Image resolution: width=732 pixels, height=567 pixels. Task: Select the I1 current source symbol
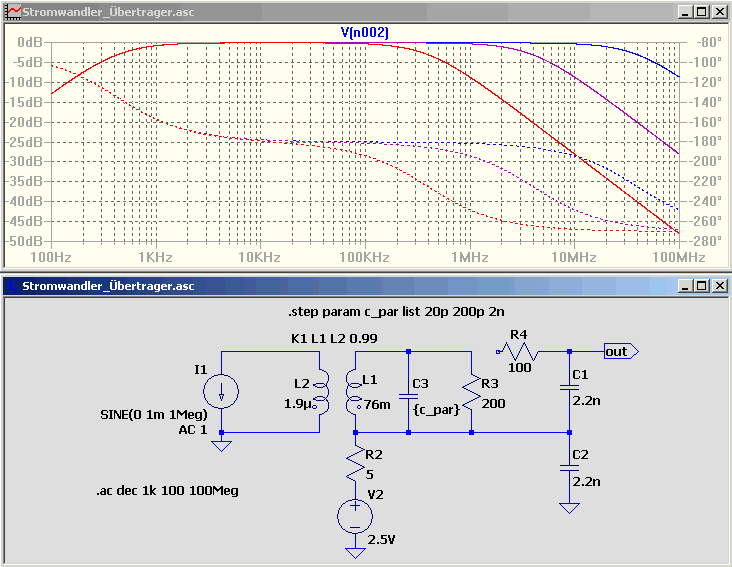coord(221,391)
